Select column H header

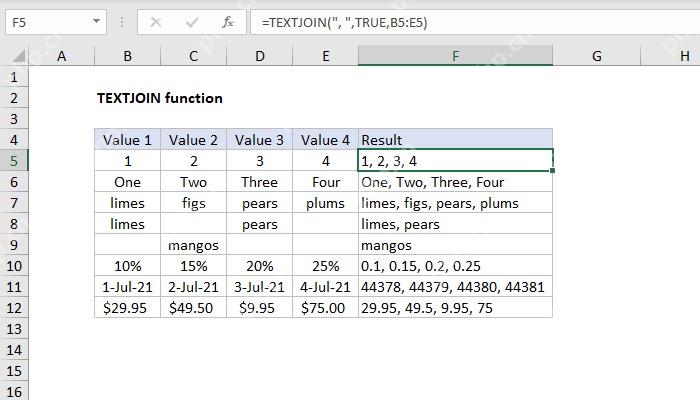click(670, 56)
